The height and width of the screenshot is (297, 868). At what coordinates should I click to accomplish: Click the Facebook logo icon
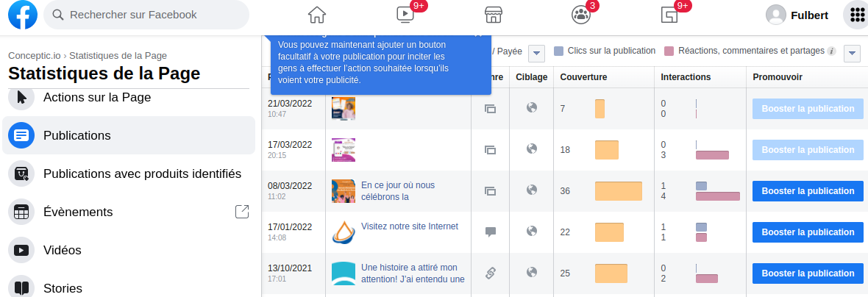pos(23,15)
